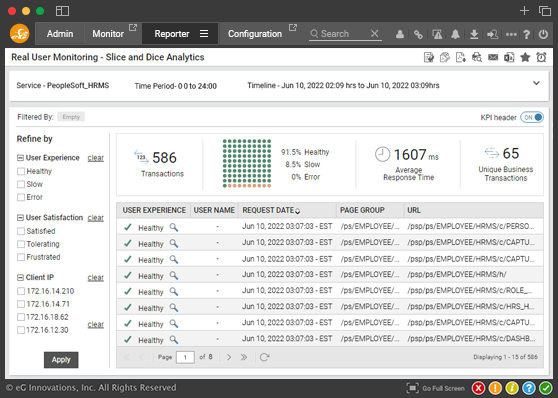558x398 pixels.
Task: Click the chain links icon in header
Action: 418,35
